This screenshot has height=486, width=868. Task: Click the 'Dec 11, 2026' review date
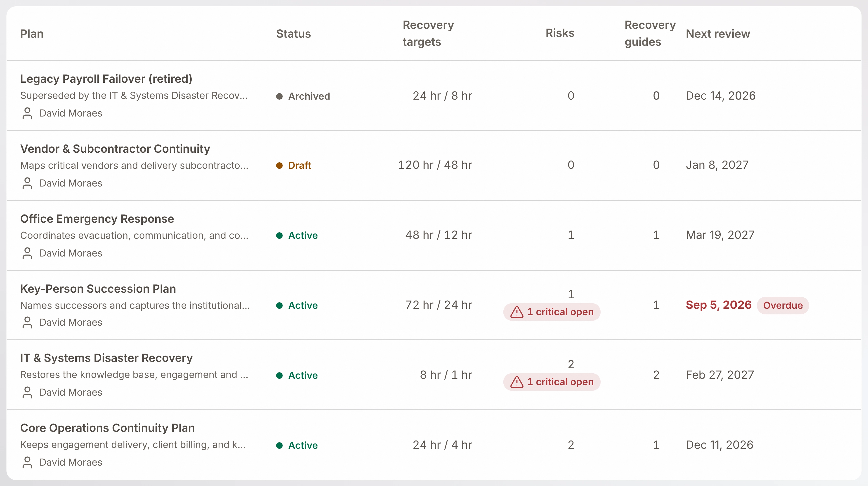[x=719, y=445]
